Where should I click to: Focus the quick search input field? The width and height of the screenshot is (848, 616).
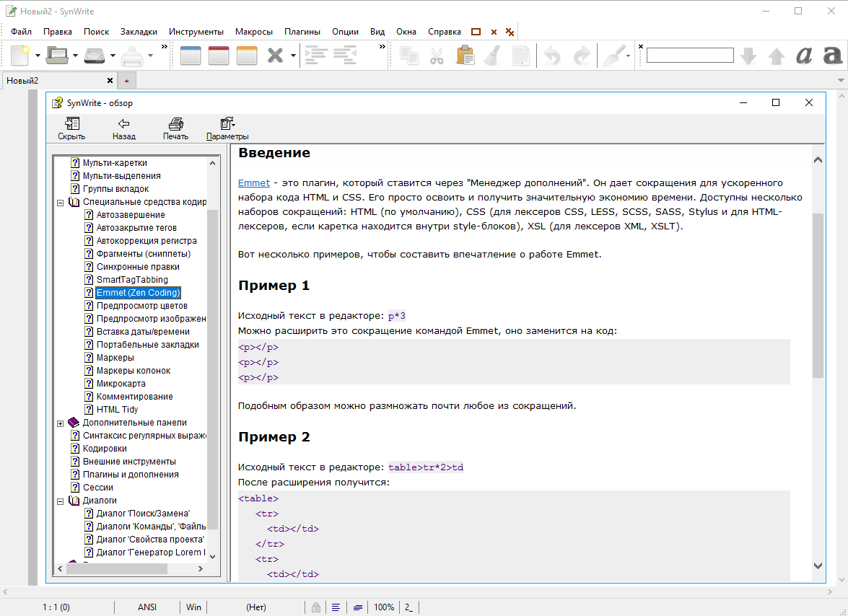click(x=690, y=55)
